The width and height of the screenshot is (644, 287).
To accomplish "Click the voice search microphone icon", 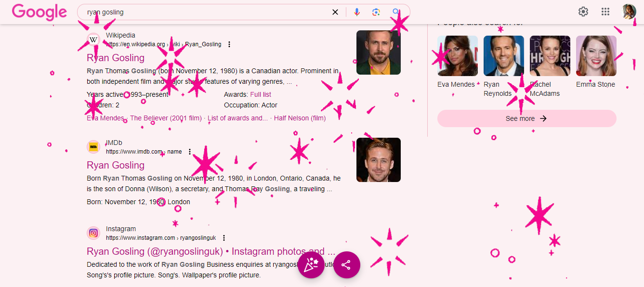I will point(356,12).
